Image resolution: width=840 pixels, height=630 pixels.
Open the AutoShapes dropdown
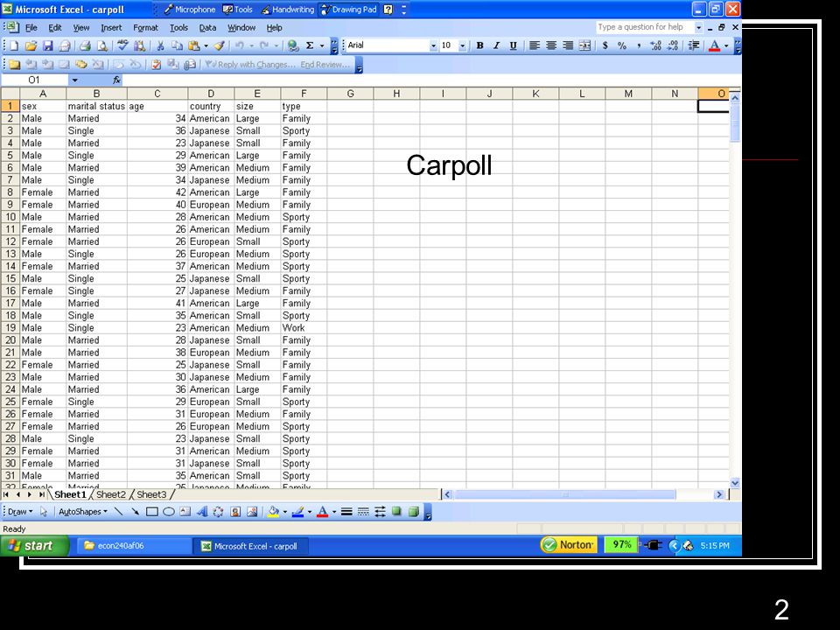[83, 512]
